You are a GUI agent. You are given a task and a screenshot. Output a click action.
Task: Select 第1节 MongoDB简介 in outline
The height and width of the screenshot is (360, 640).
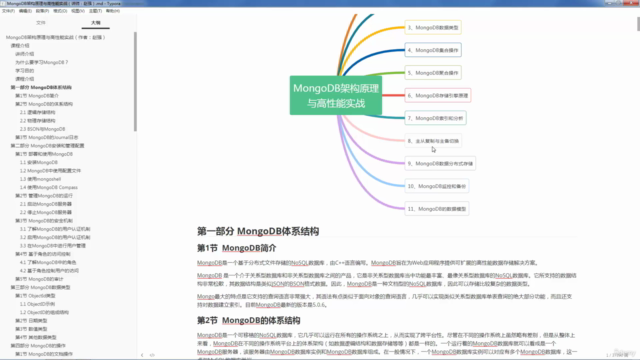point(37,96)
